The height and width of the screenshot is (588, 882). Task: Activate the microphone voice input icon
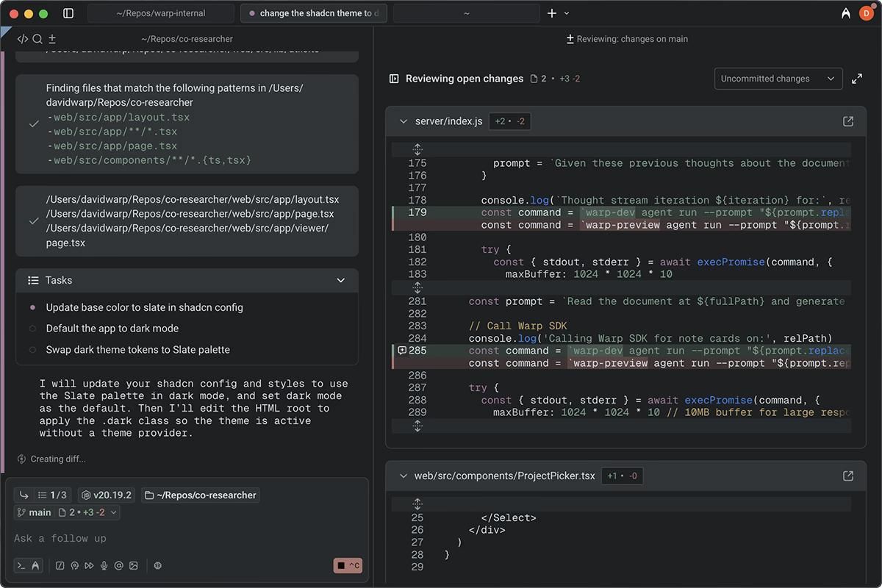(x=104, y=565)
